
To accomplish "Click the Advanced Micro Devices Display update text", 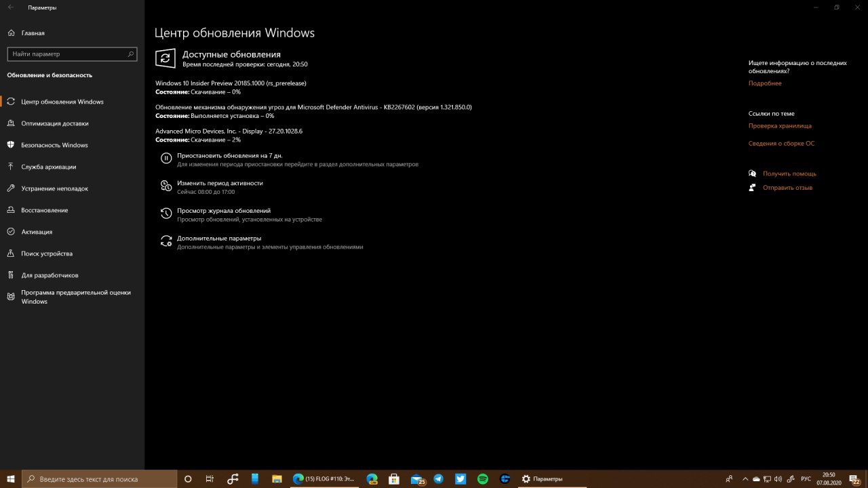I will [x=229, y=131].
